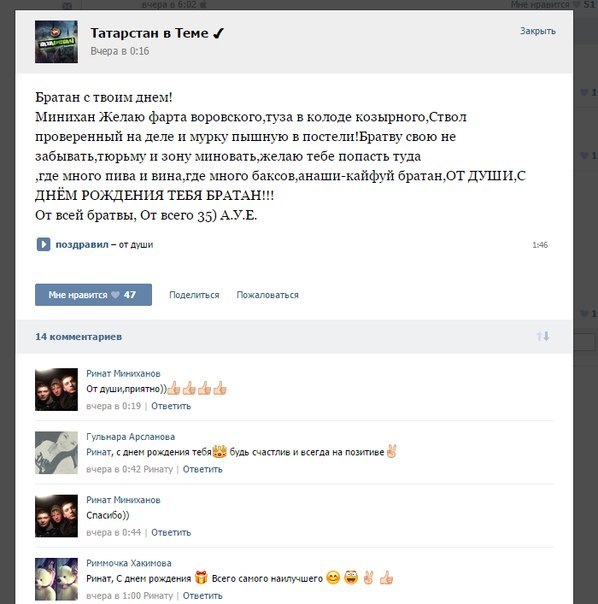Click the comments sort order arrows icon
598x604 pixels.
pos(543,336)
